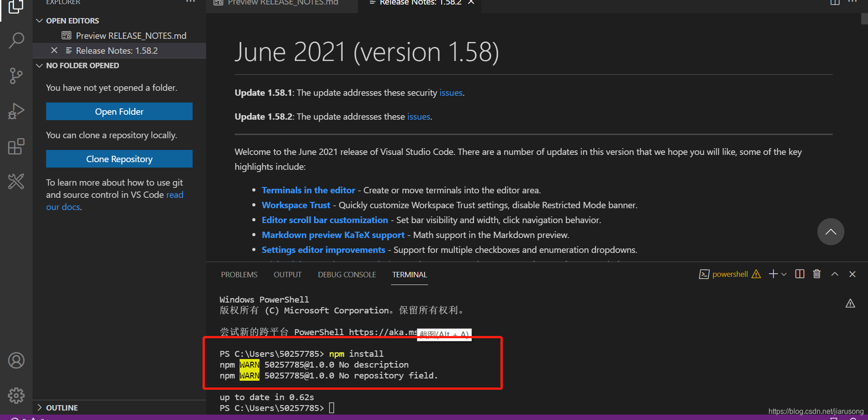This screenshot has width=868, height=420.
Task: Open Markdown preview KaTeX support link
Action: (333, 235)
